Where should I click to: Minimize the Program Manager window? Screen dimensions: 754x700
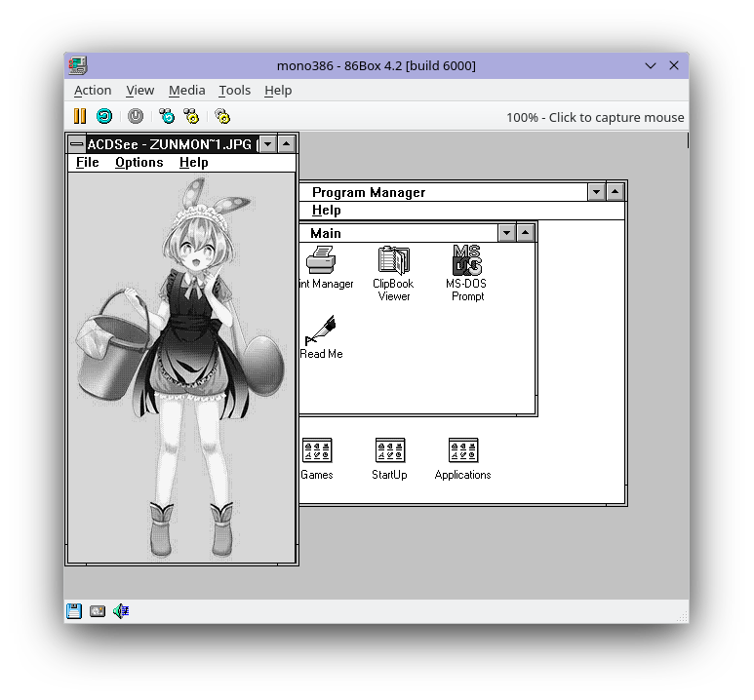(596, 192)
